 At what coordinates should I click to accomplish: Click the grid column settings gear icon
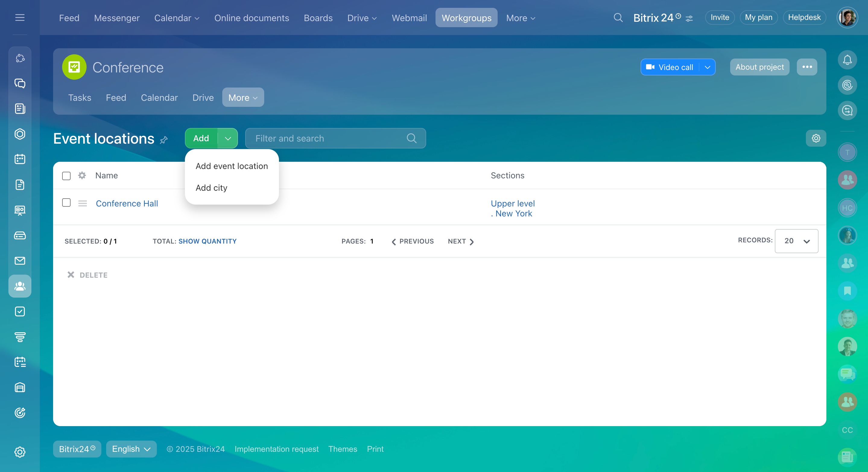82,175
